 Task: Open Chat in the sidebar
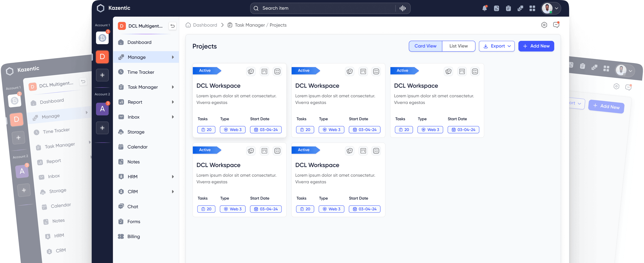tap(146, 206)
